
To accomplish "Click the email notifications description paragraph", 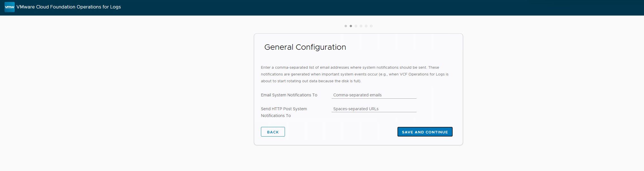I will (x=355, y=74).
